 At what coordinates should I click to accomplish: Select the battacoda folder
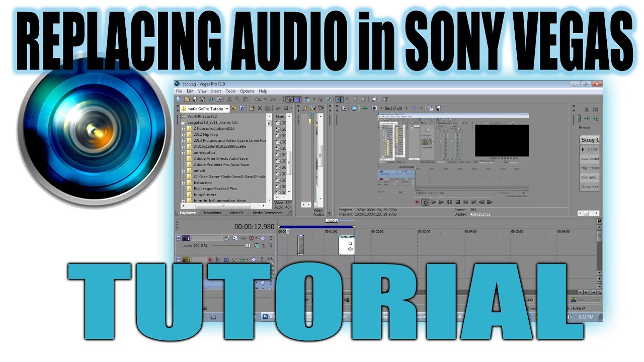[x=203, y=183]
